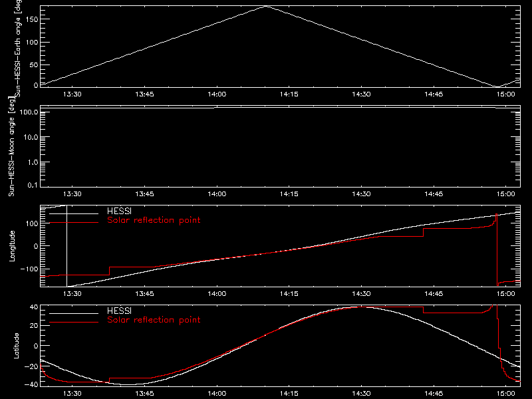Image resolution: width=532 pixels, height=399 pixels.
Task: Click the Sun-HESSI-Moon angle [deg] axis title
Action: click(11, 146)
